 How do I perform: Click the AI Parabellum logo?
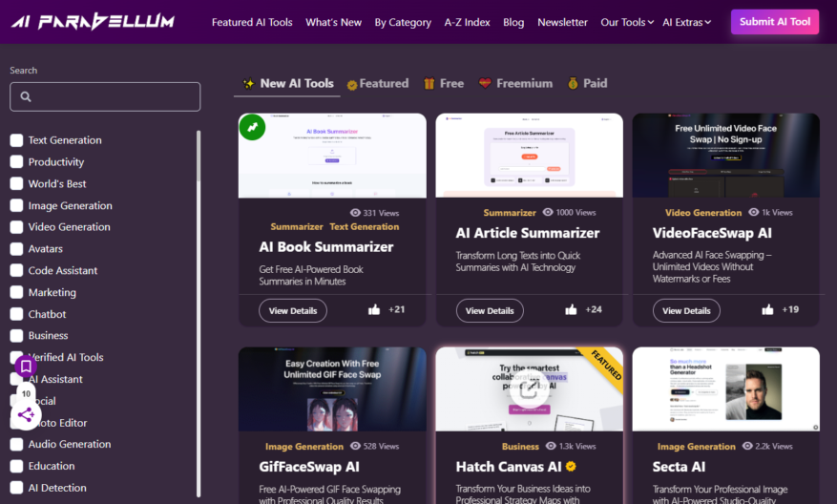93,21
